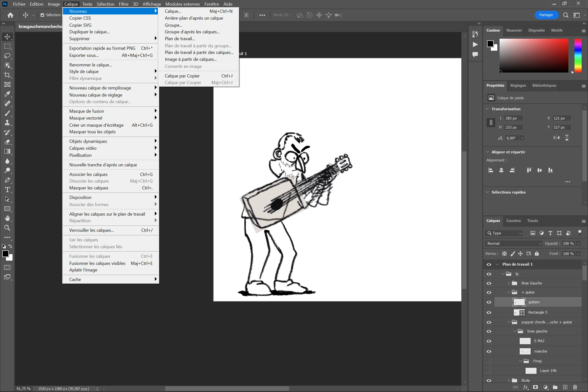Show the Layer 146 layer

click(x=489, y=371)
